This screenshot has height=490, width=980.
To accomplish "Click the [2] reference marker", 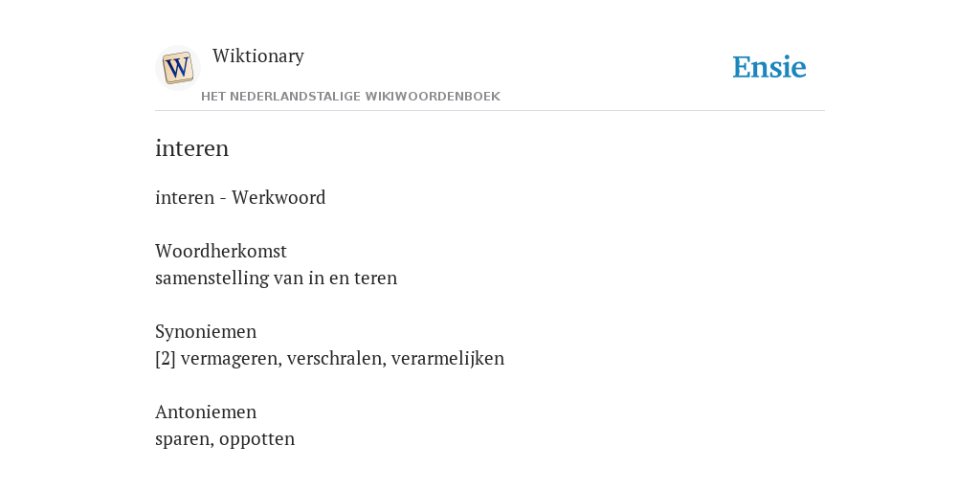I will [x=166, y=359].
